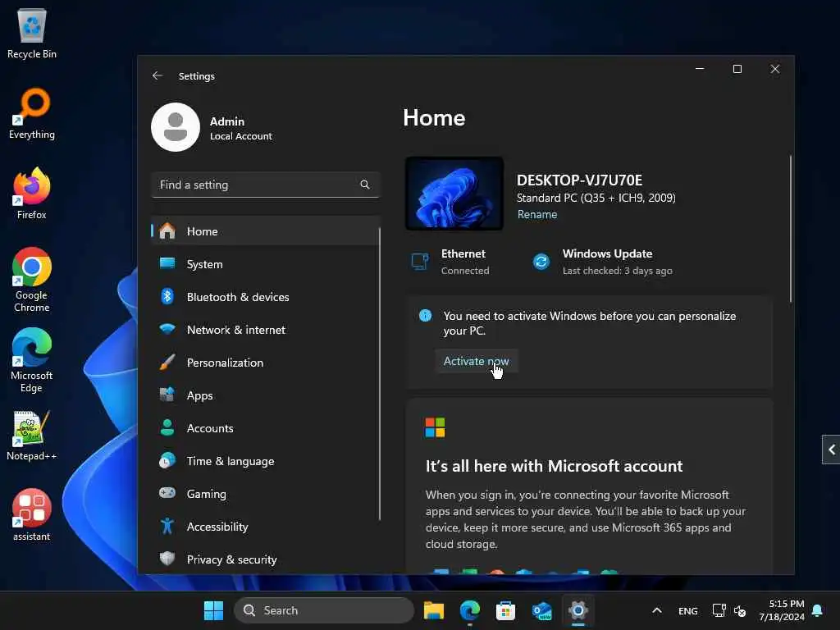Image resolution: width=840 pixels, height=630 pixels.
Task: Open Recycle Bin on desktop
Action: point(32,33)
